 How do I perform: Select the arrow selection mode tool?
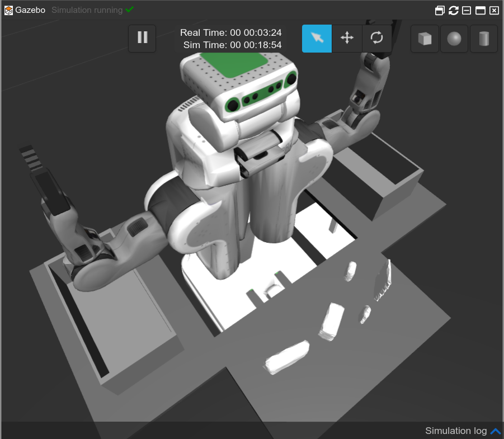(317, 38)
